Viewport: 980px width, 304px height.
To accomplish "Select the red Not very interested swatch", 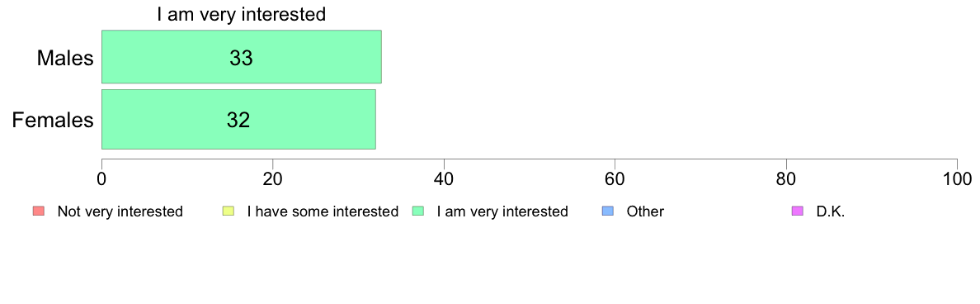I will click(x=38, y=211).
